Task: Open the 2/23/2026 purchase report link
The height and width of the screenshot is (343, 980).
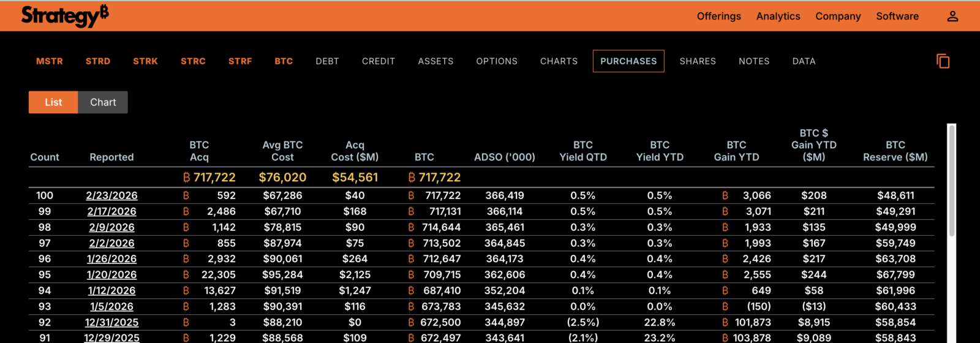Action: point(111,195)
